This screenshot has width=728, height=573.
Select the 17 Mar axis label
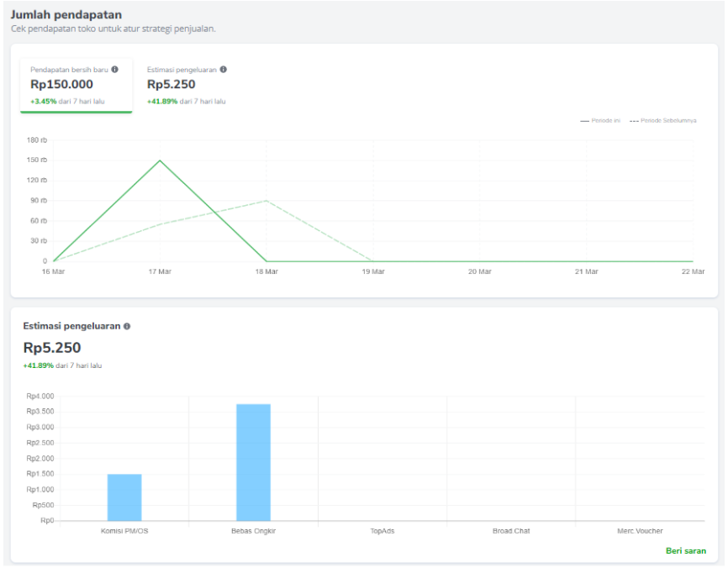pyautogui.click(x=160, y=271)
